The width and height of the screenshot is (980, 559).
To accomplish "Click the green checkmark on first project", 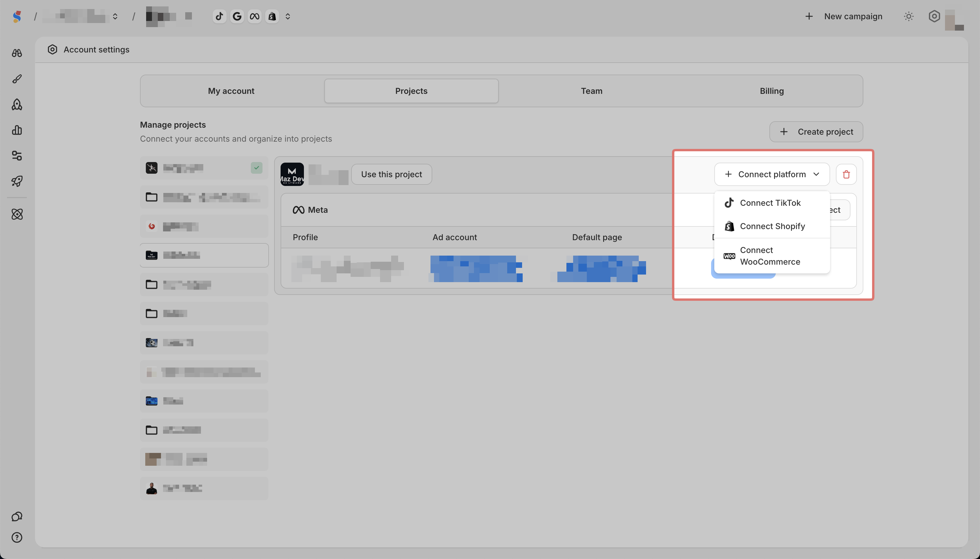I will (x=257, y=168).
